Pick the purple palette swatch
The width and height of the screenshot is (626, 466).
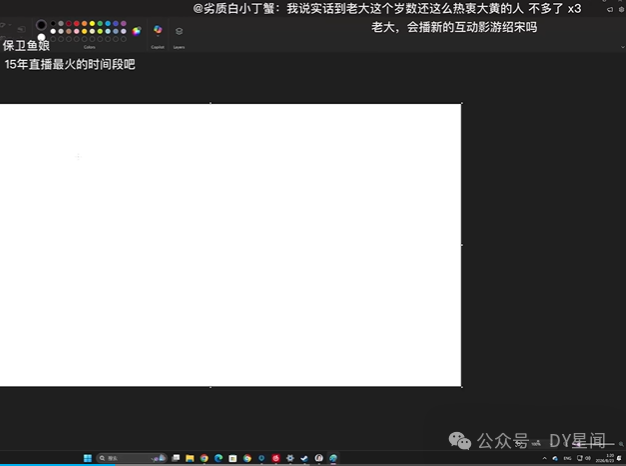click(123, 24)
